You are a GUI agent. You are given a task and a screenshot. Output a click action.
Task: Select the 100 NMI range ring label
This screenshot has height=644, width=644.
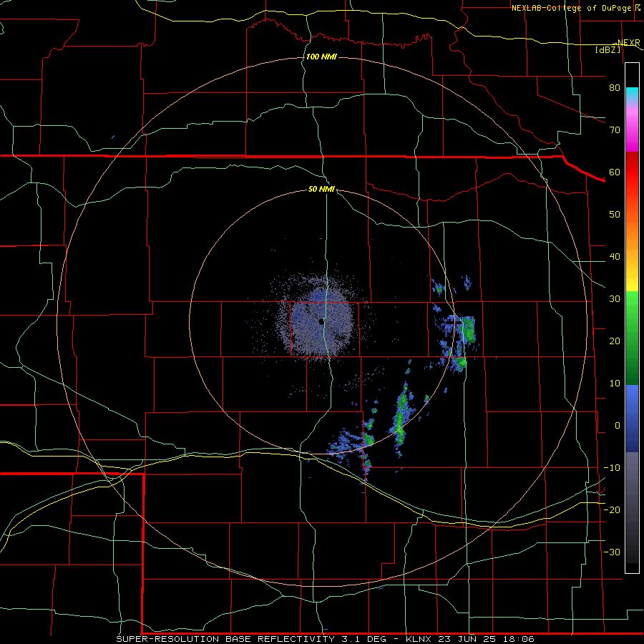pyautogui.click(x=321, y=57)
